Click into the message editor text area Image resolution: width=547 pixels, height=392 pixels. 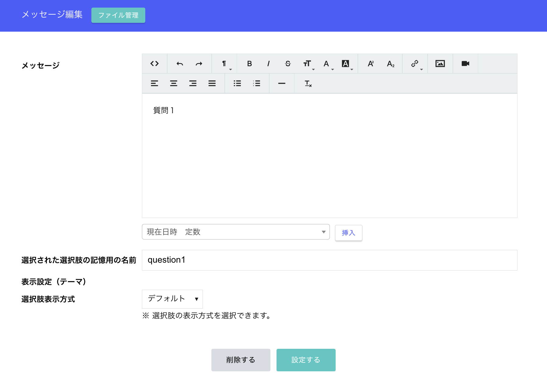pos(330,156)
